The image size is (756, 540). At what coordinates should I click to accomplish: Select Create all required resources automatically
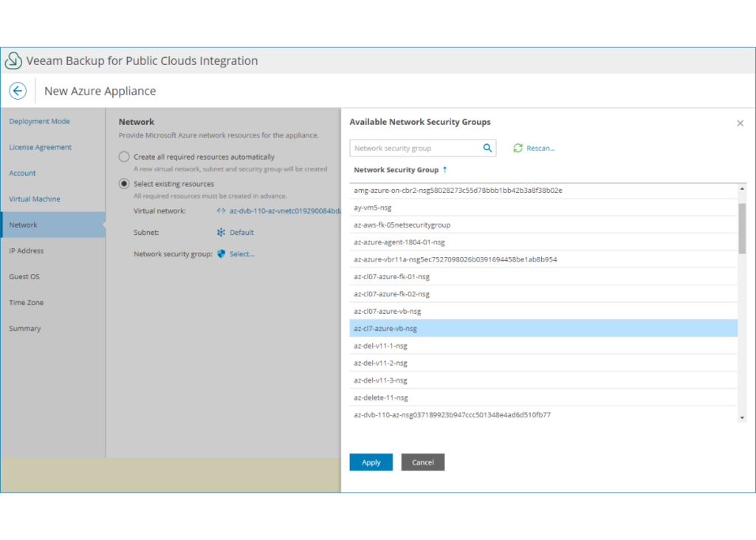[124, 157]
